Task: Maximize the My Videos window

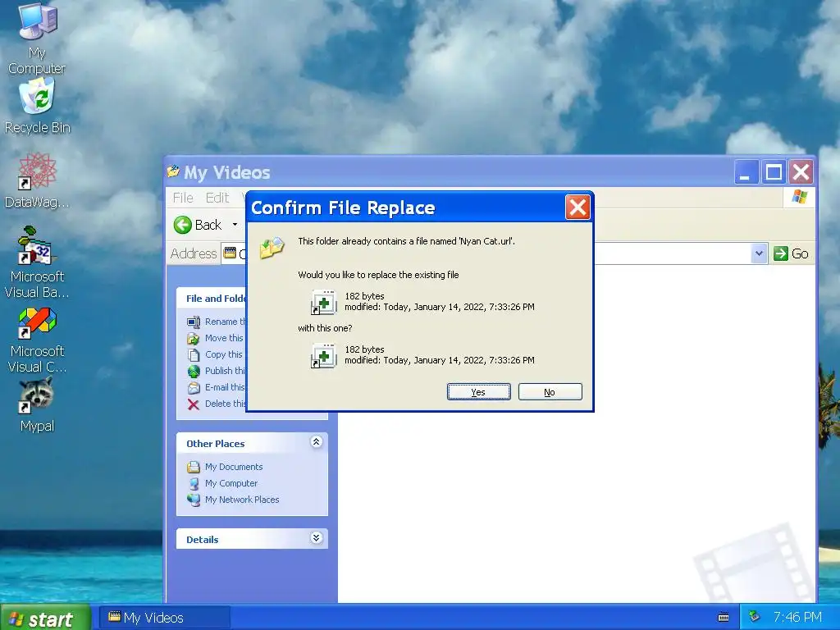Action: coord(774,172)
